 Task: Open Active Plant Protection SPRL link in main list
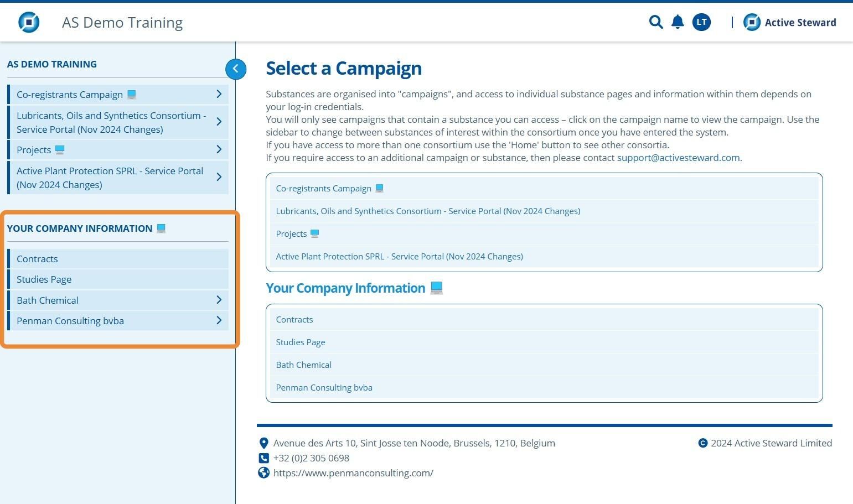click(x=399, y=256)
